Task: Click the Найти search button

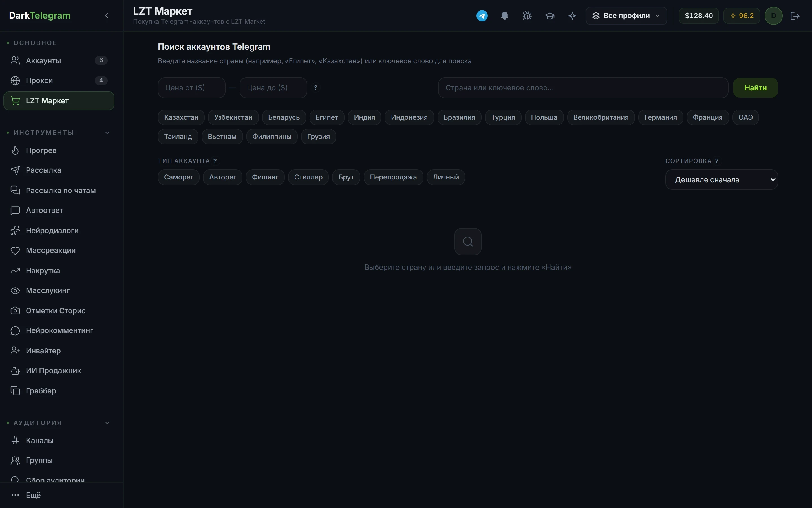Action: (x=755, y=88)
